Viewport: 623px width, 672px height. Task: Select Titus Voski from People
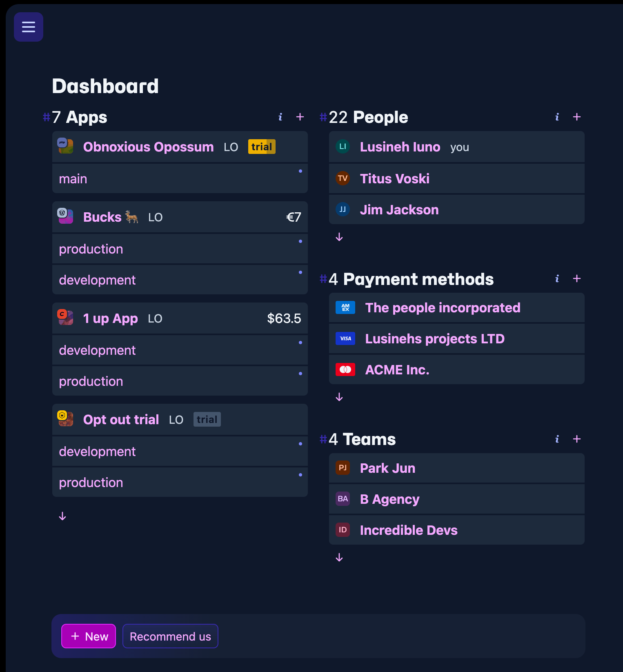tap(394, 179)
